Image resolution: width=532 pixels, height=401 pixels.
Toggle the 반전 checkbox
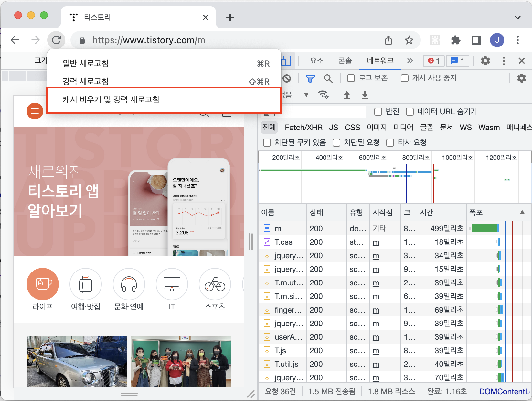[378, 112]
